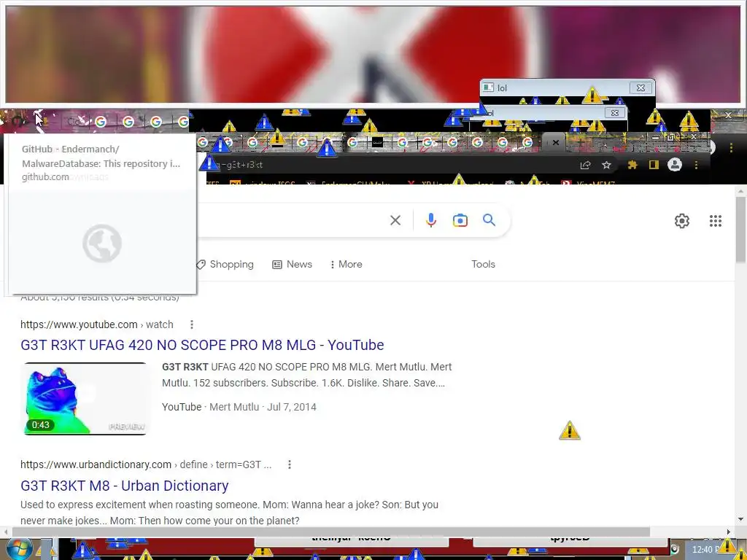The height and width of the screenshot is (560, 747).
Task: Share this page icon in address bar
Action: [x=585, y=165]
